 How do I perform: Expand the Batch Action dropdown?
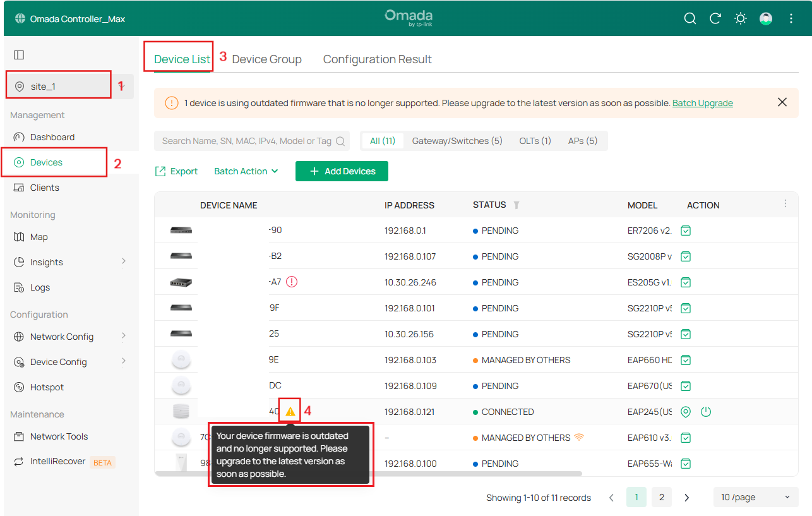(x=246, y=171)
